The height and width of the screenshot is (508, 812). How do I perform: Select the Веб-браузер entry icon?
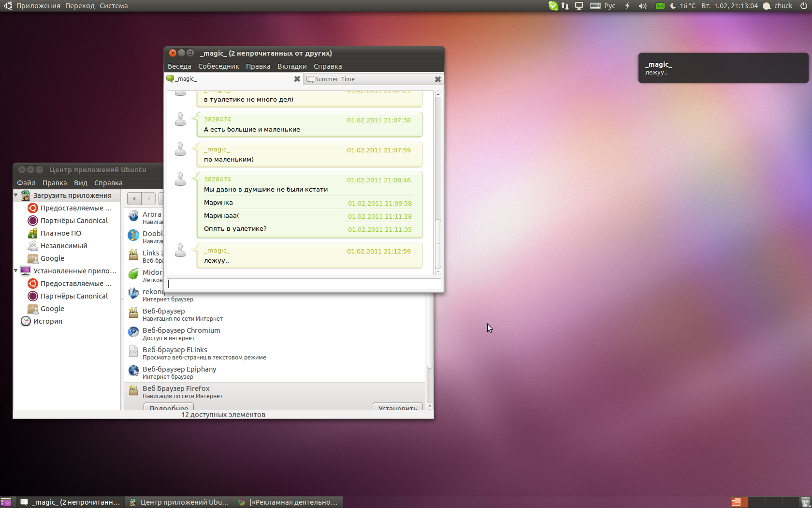click(x=133, y=313)
